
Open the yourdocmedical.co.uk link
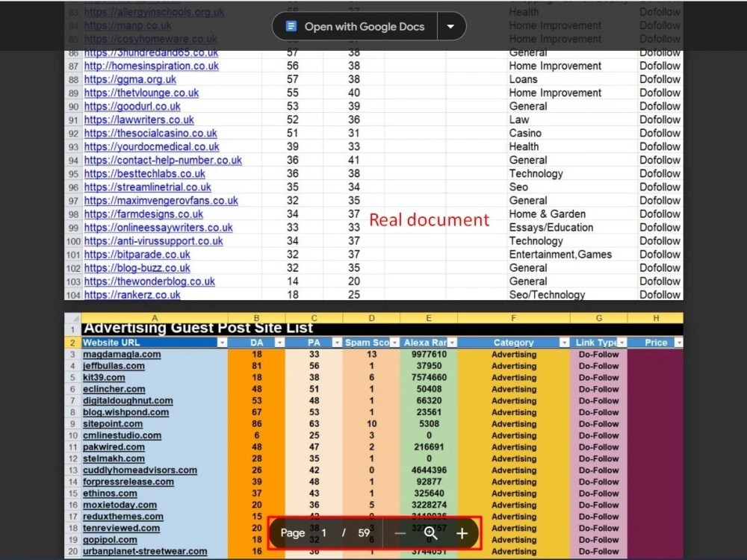pyautogui.click(x=152, y=146)
